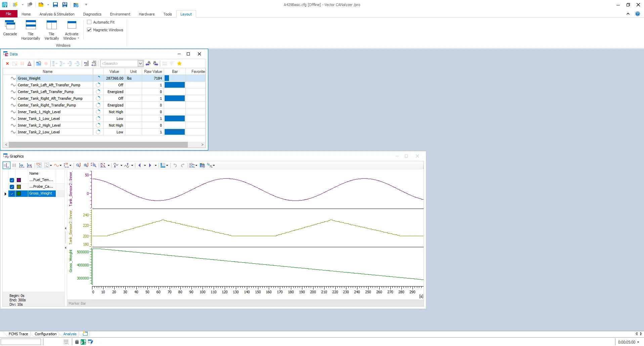
Task: Click the find previous binoculars icon
Action: pyautogui.click(x=148, y=63)
